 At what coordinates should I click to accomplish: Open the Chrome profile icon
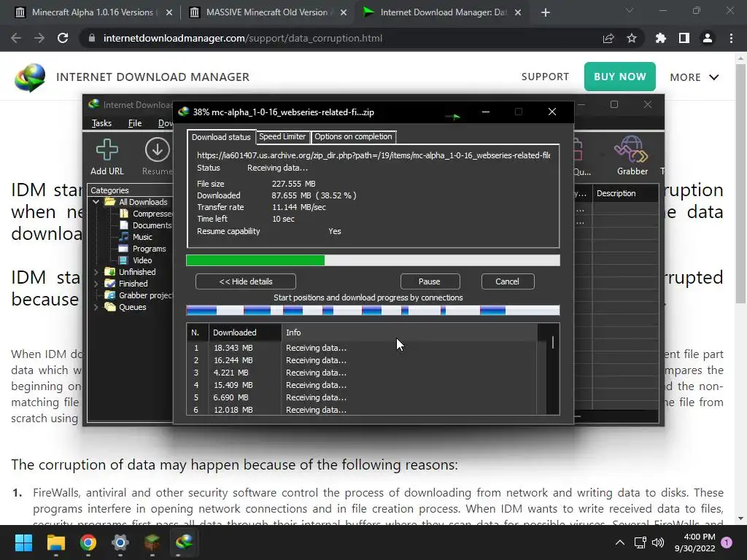708,38
